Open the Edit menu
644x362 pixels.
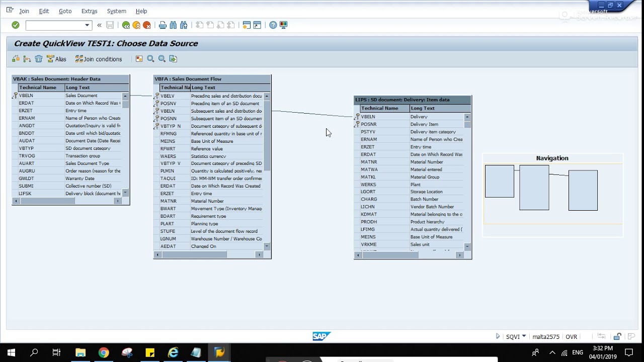coord(44,11)
